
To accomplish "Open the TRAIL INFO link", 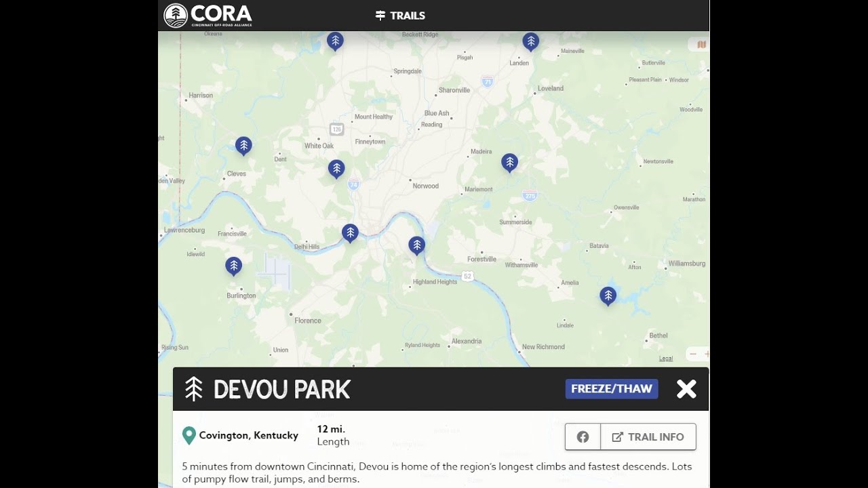I will 648,436.
